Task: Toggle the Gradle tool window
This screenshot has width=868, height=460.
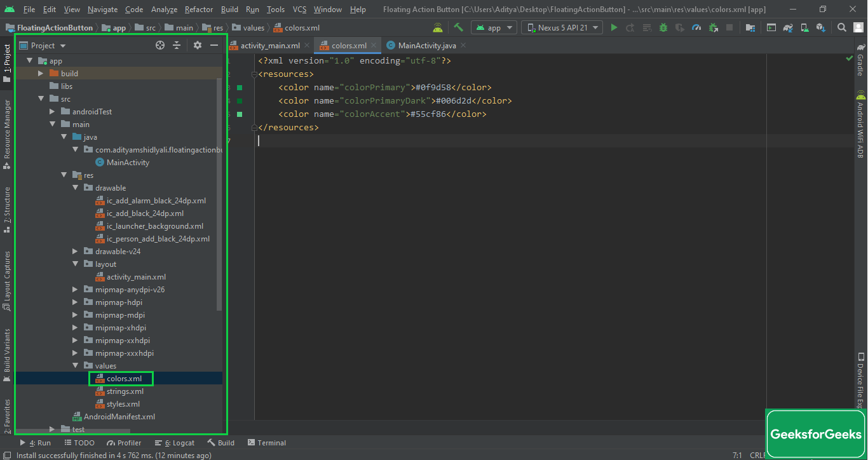Action: click(x=860, y=59)
